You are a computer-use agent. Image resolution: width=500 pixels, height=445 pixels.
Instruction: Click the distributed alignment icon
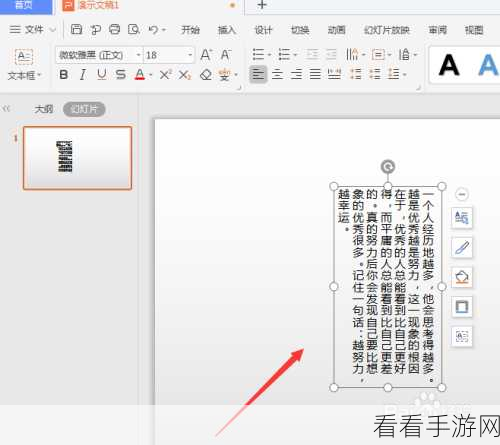(x=334, y=74)
